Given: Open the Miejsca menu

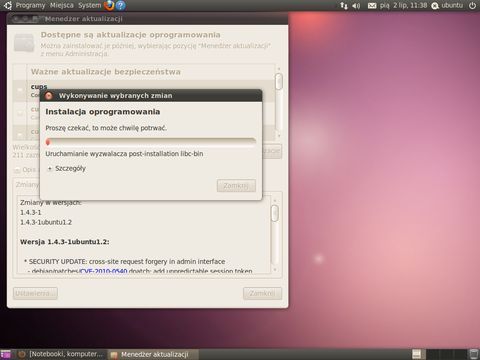Looking at the screenshot, I should (62, 5).
